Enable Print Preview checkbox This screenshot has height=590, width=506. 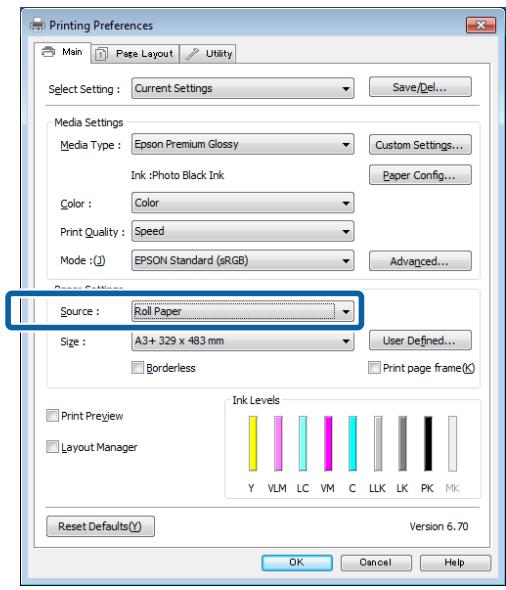(52, 416)
